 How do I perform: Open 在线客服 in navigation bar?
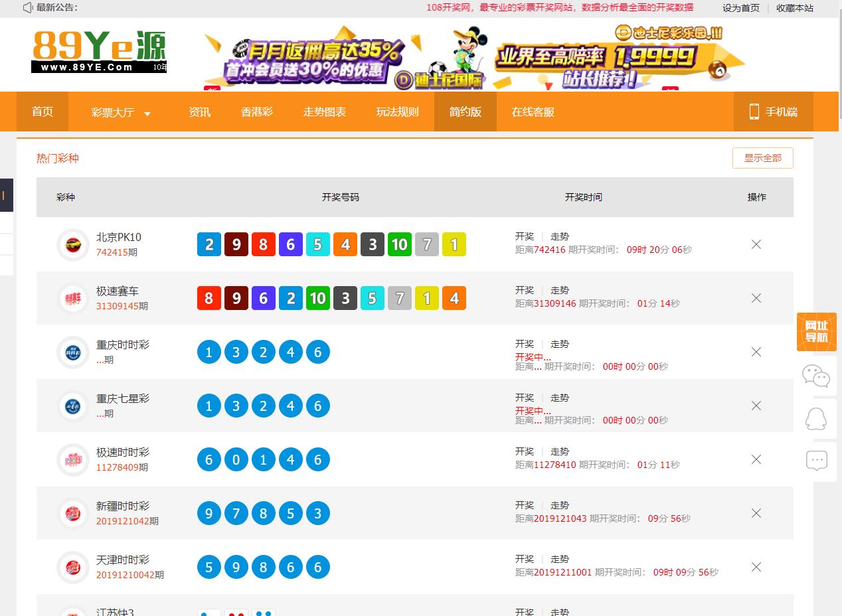coord(533,112)
